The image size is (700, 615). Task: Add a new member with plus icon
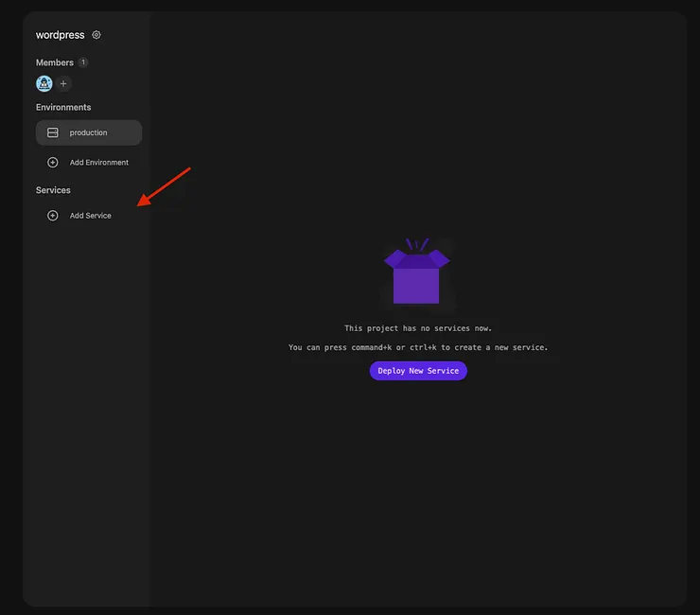tap(63, 83)
